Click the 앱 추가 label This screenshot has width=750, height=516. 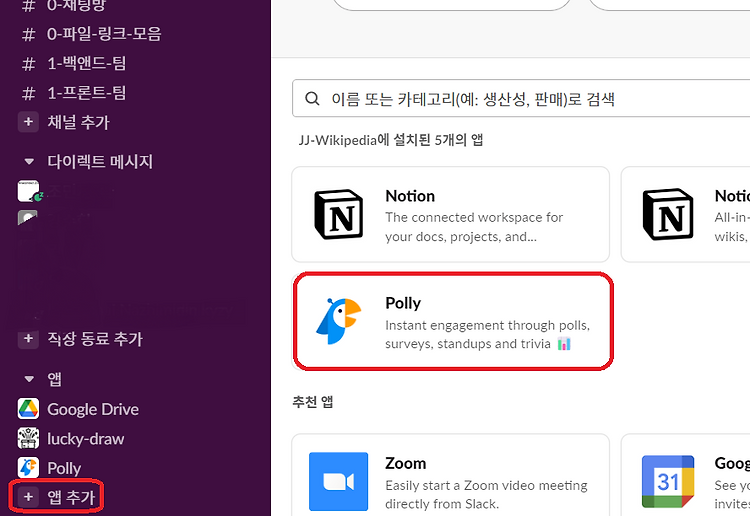click(71, 497)
